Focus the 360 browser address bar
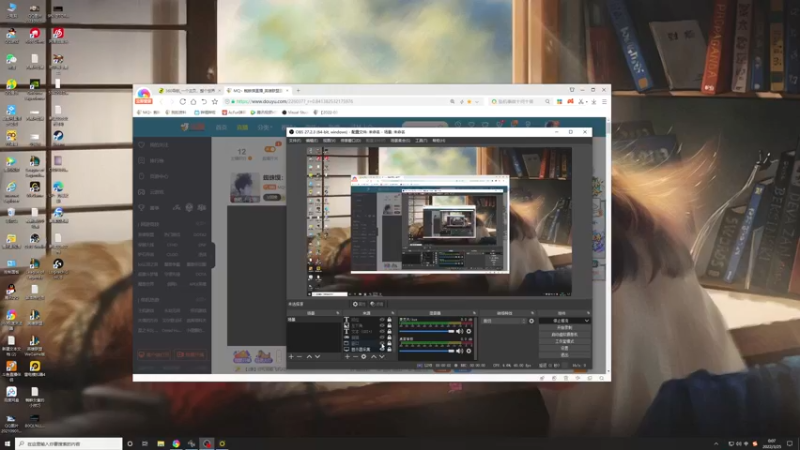Image resolution: width=800 pixels, height=450 pixels. click(x=352, y=102)
